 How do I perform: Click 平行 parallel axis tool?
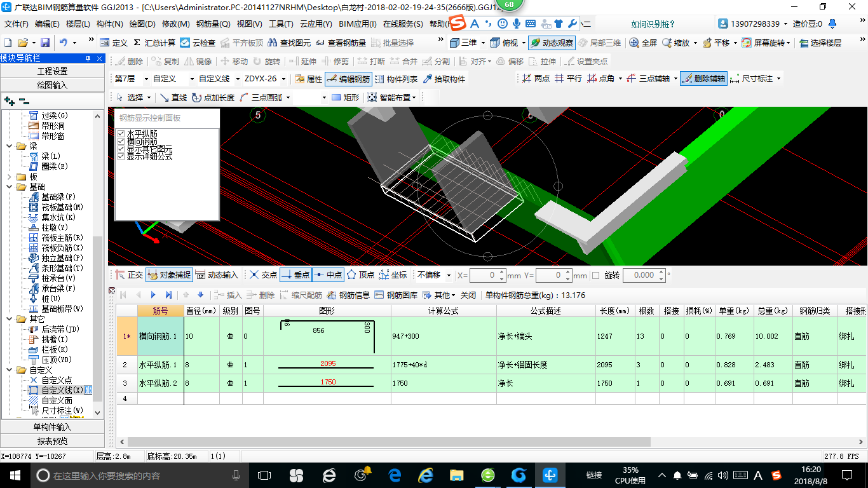pos(568,78)
